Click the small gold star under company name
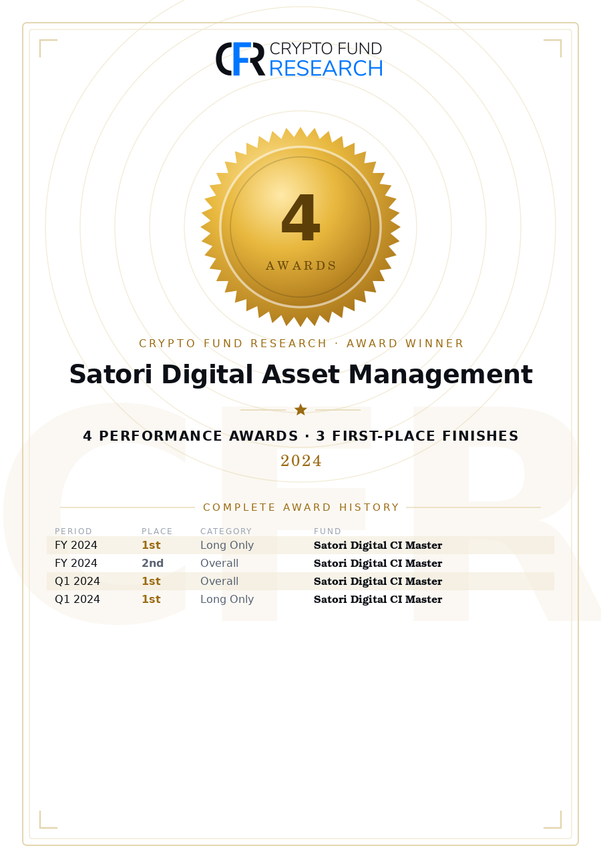This screenshot has width=601, height=868. [300, 409]
